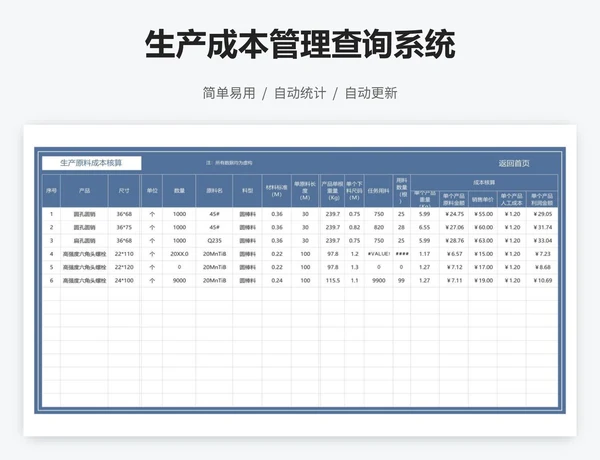The width and height of the screenshot is (600, 460).
Task: Select the ¥7.11 raw material cell
Action: 454,281
